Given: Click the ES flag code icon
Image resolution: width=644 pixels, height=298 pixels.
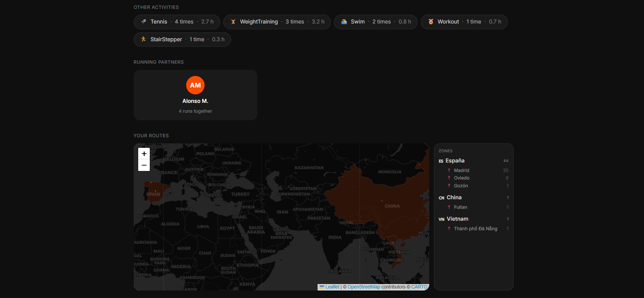Looking at the screenshot, I should 441,161.
